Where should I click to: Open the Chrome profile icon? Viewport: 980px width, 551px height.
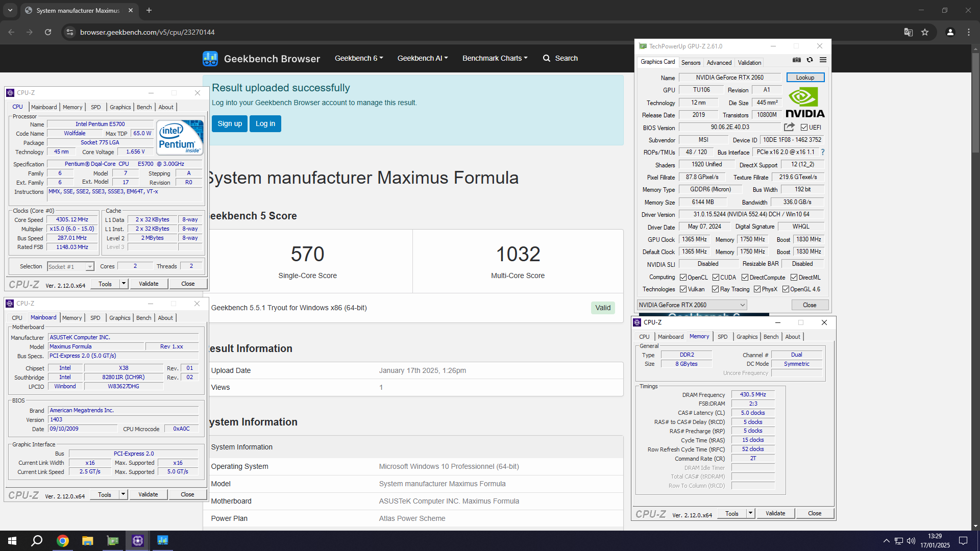pos(950,32)
